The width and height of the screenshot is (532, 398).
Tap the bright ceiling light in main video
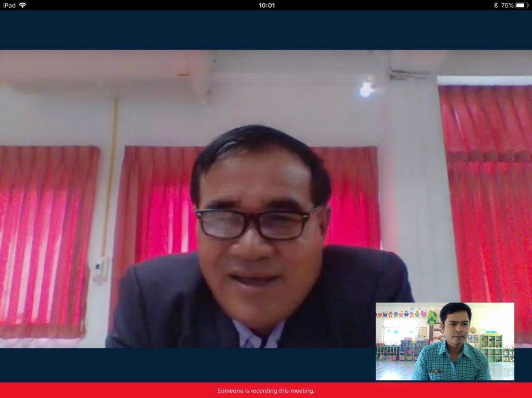coord(366,89)
